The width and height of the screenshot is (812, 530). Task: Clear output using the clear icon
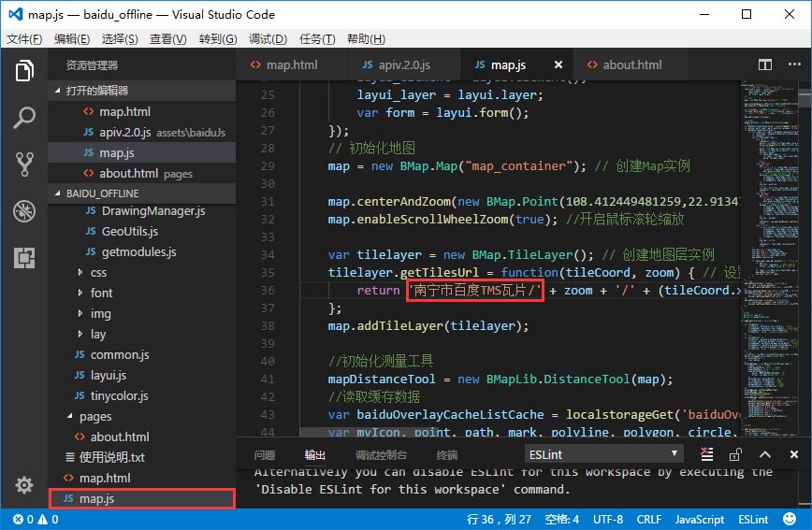(708, 455)
